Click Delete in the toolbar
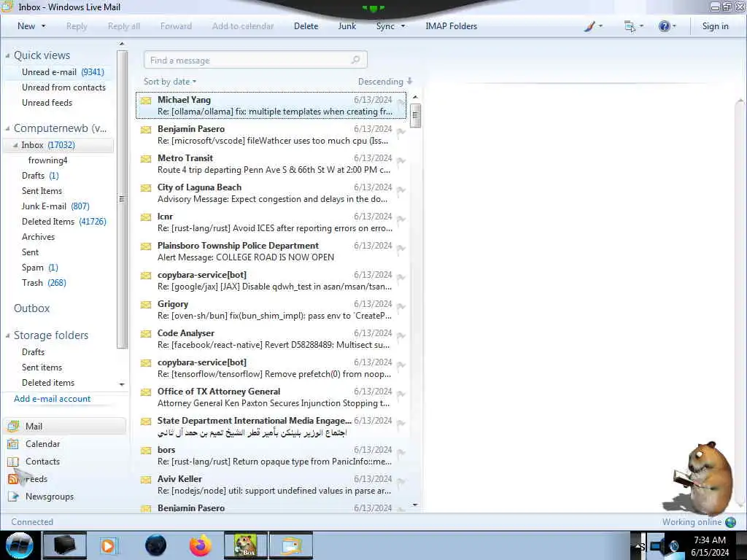The image size is (747, 560). pos(306,26)
